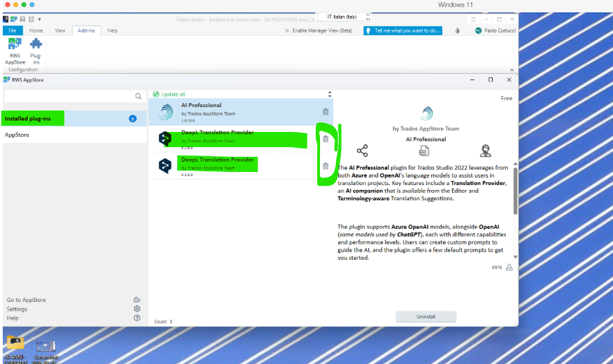
Task: Click the Paolo Cortucci user name
Action: (x=500, y=30)
